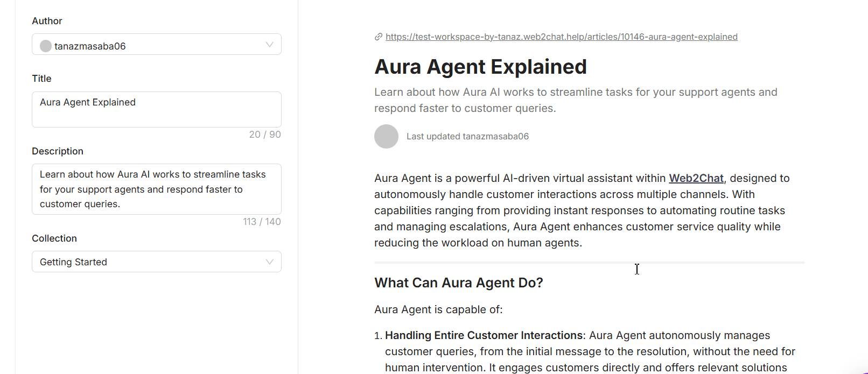Image resolution: width=868 pixels, height=374 pixels.
Task: Click the preview subtitle about streamlining tasks
Action: [575, 100]
